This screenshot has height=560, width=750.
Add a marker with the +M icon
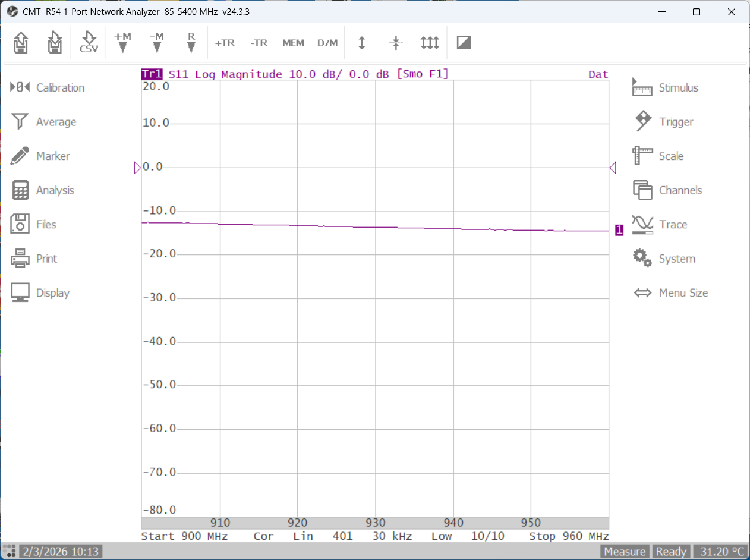[x=122, y=43]
